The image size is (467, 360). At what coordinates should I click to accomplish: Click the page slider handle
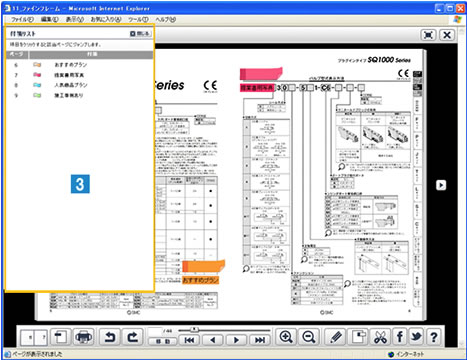(x=194, y=330)
